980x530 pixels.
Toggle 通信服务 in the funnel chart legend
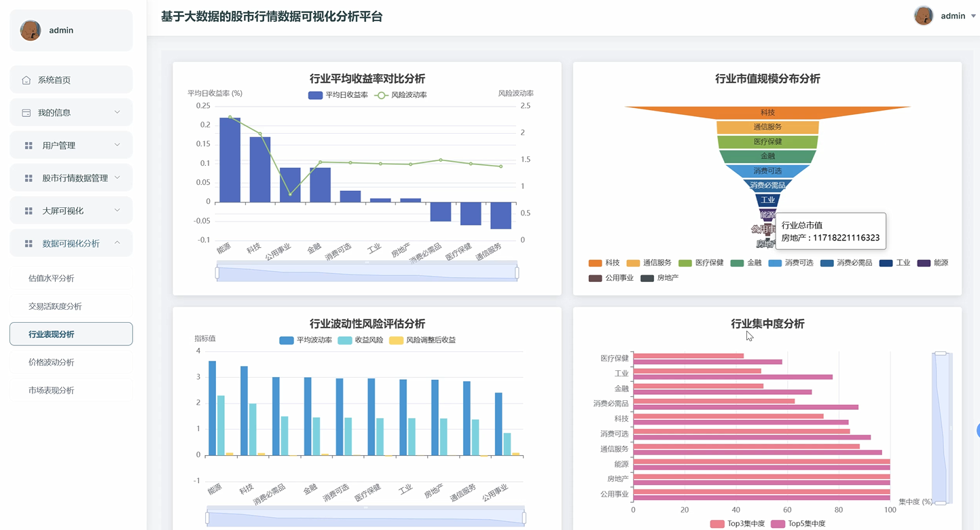[x=649, y=263]
